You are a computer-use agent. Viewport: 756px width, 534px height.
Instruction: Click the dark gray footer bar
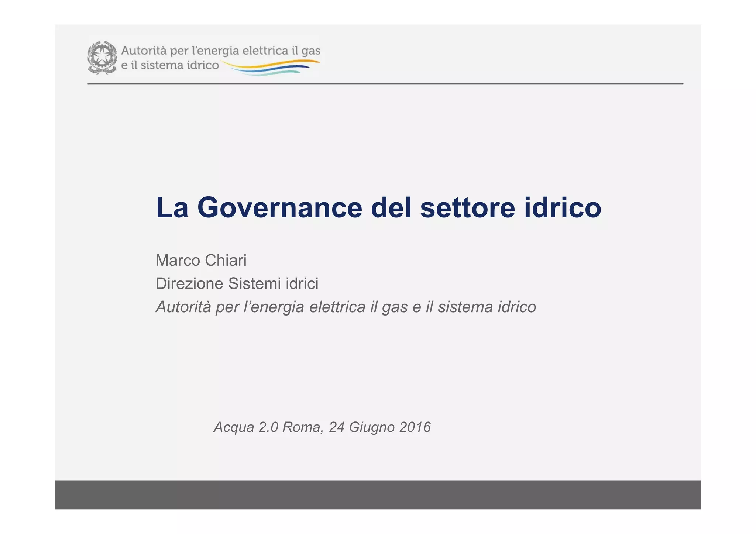click(378, 495)
